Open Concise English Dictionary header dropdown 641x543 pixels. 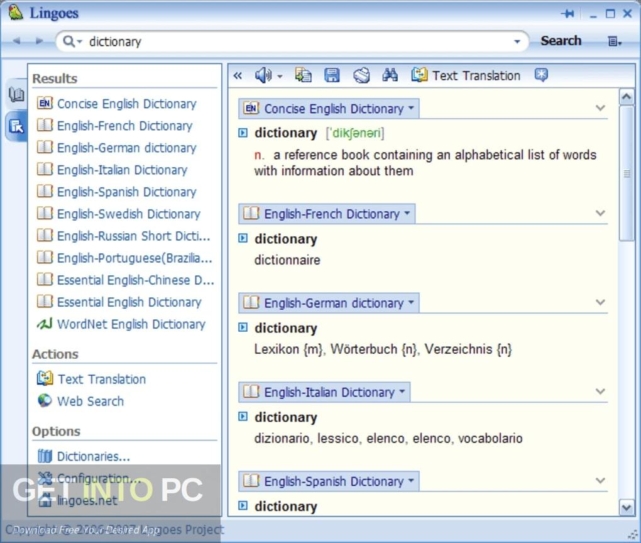[x=411, y=109]
